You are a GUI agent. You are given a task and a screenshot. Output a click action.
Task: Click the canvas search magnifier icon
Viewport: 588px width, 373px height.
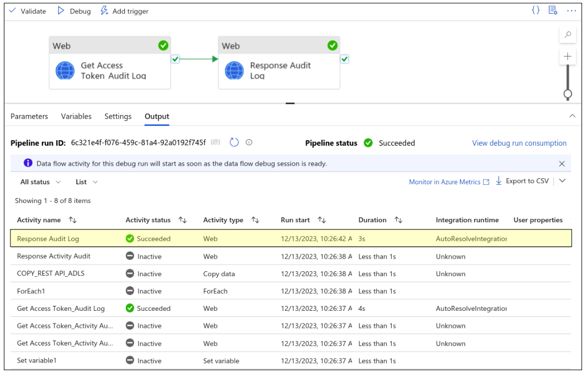pos(568,35)
